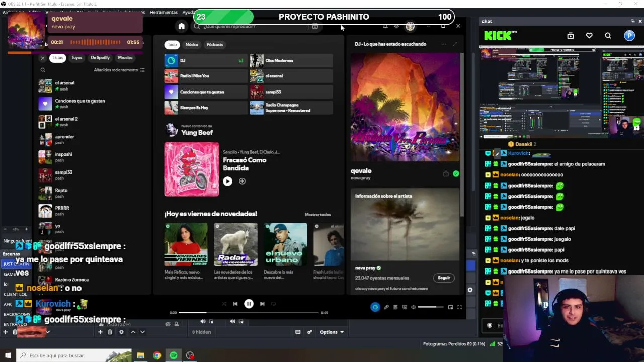
Task: Select the Pódcasts filter
Action: [215, 45]
